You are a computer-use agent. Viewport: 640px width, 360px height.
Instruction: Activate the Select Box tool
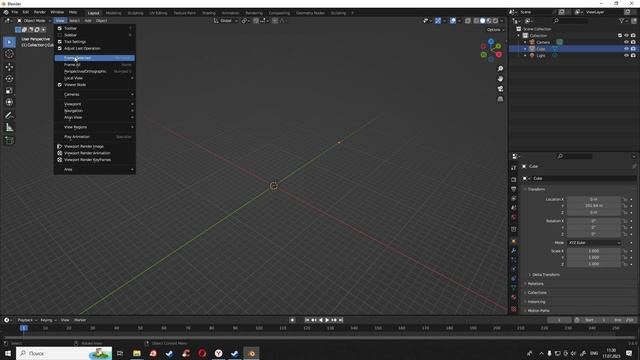click(9, 42)
